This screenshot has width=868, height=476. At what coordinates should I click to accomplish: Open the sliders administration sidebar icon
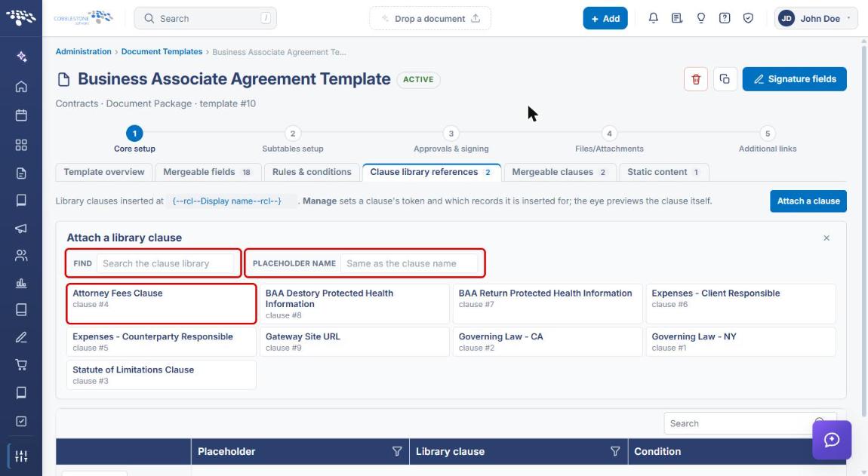tap(21, 456)
